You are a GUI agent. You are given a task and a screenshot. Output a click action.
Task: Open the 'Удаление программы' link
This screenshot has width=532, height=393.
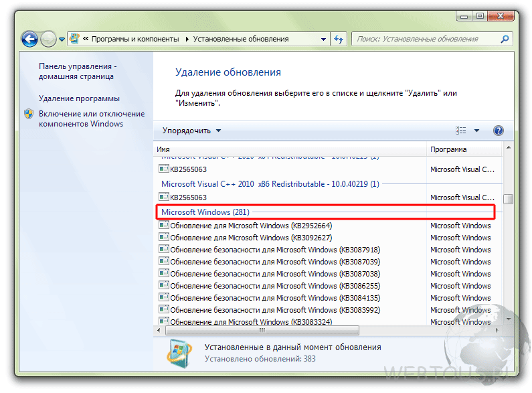coord(79,98)
